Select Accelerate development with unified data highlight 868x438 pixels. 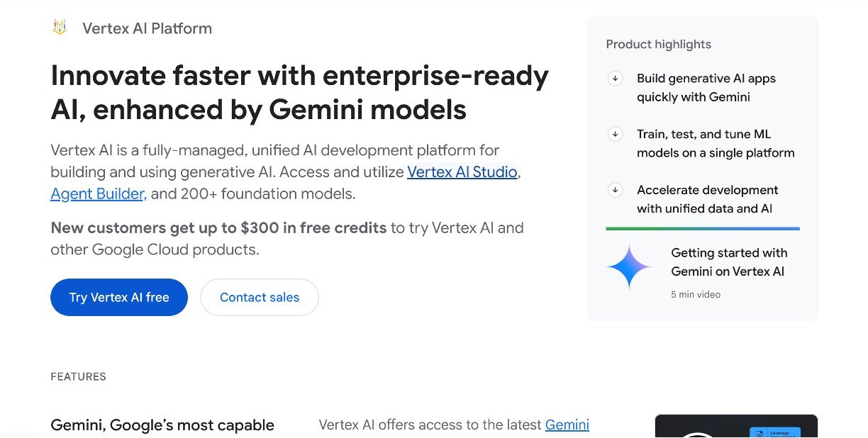click(x=707, y=199)
